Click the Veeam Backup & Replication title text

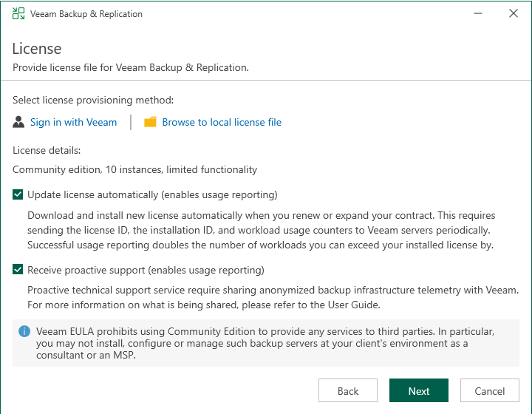[x=86, y=14]
